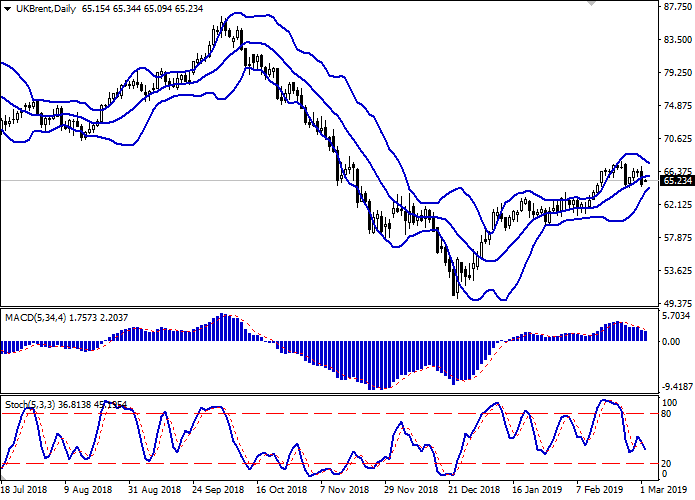Image resolution: width=695 pixels, height=500 pixels.
Task: Click the 18 Jul 2018 date label
Action: point(25,490)
